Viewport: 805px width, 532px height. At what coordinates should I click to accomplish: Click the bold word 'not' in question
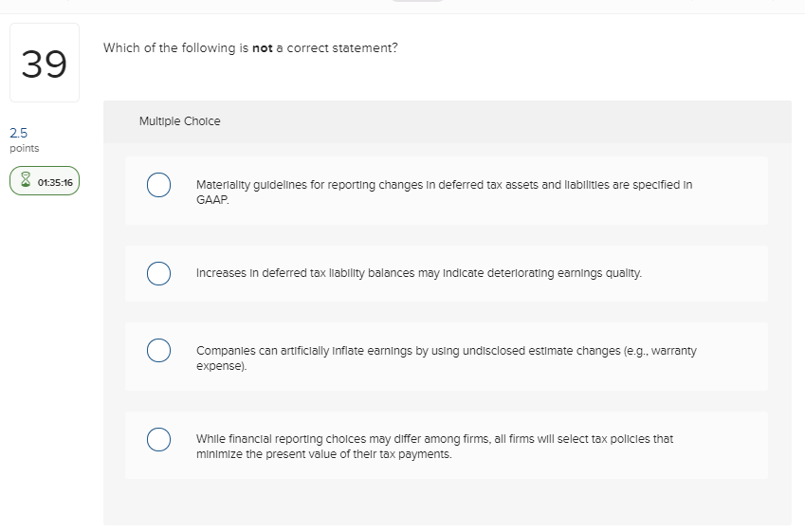(x=262, y=47)
